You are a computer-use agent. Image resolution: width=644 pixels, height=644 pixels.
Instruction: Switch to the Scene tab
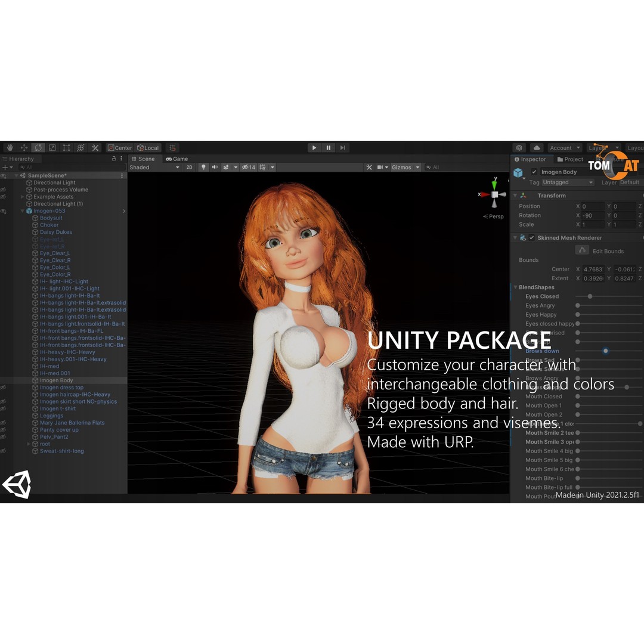point(143,159)
